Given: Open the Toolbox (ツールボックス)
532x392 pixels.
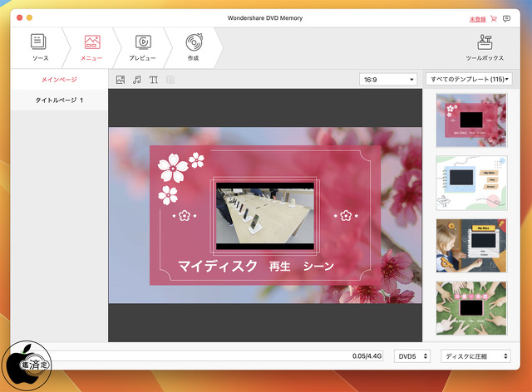Looking at the screenshot, I should (485, 47).
